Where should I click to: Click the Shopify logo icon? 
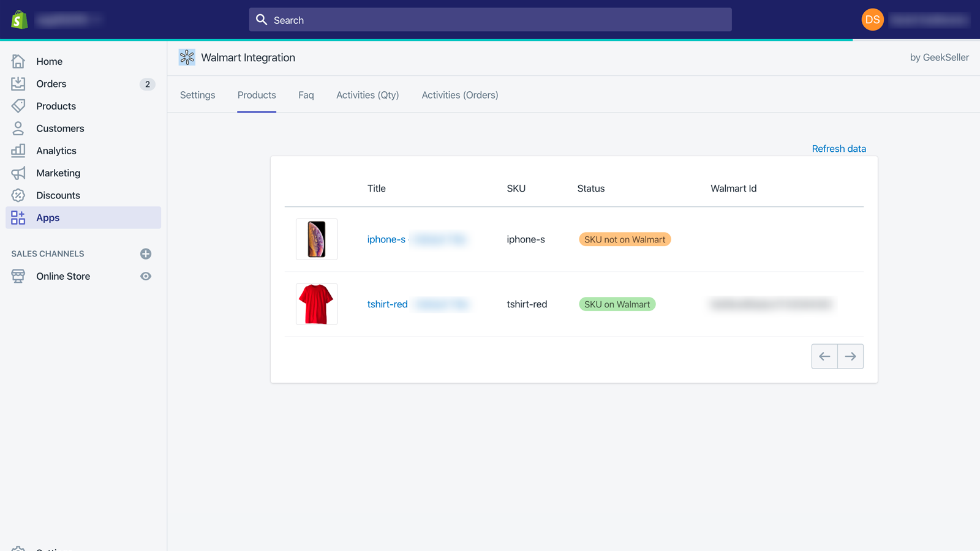coord(20,20)
